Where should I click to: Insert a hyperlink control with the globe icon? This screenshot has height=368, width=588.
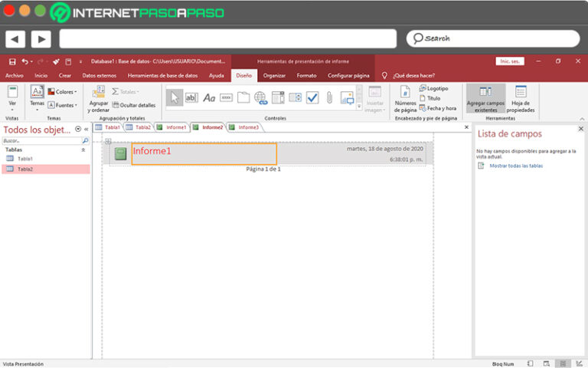point(260,97)
